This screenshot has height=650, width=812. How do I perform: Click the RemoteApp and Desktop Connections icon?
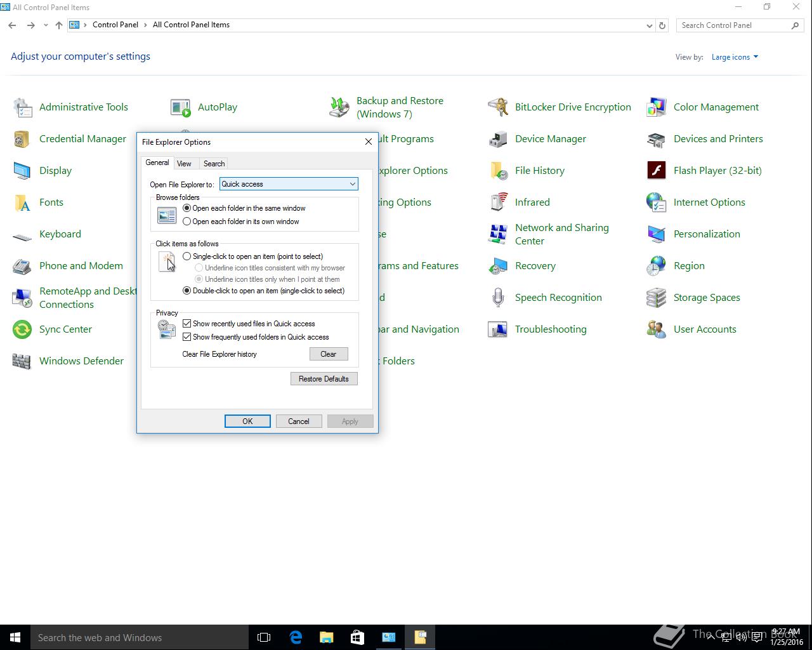[x=22, y=298]
